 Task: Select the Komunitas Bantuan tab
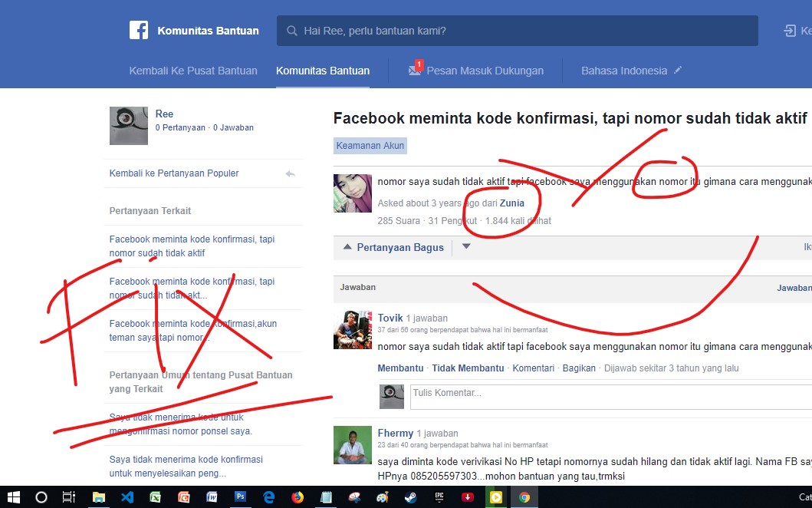(x=323, y=71)
